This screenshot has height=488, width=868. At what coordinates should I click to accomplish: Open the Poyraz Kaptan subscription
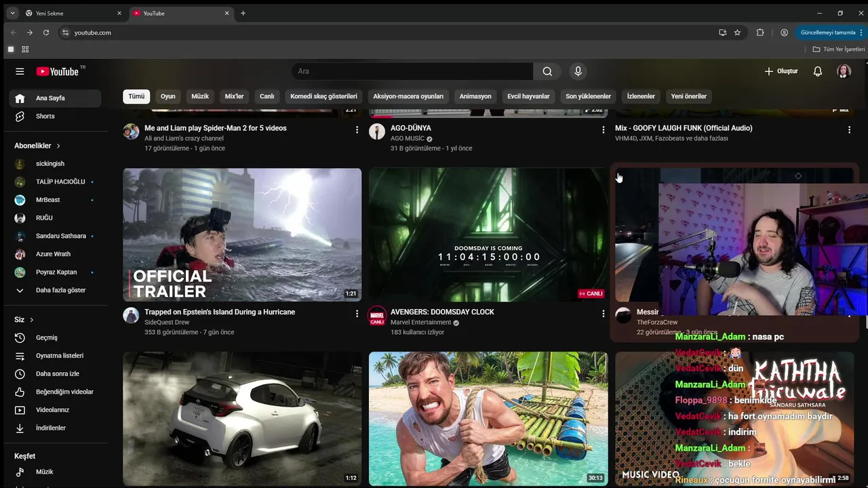55,272
